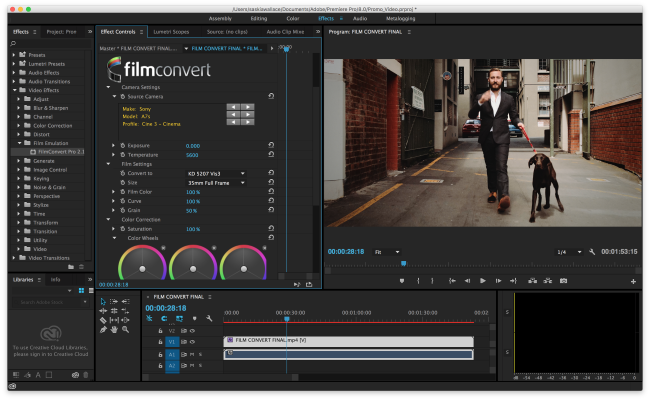The height and width of the screenshot is (400, 650).
Task: Switch to the Editing workspace
Action: coord(259,19)
